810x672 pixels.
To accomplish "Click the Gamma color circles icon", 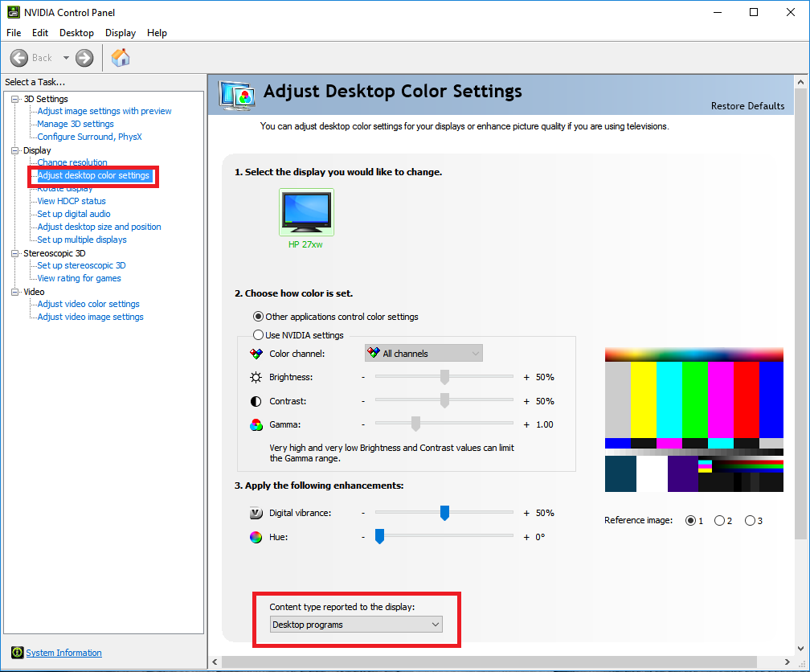I will 256,425.
